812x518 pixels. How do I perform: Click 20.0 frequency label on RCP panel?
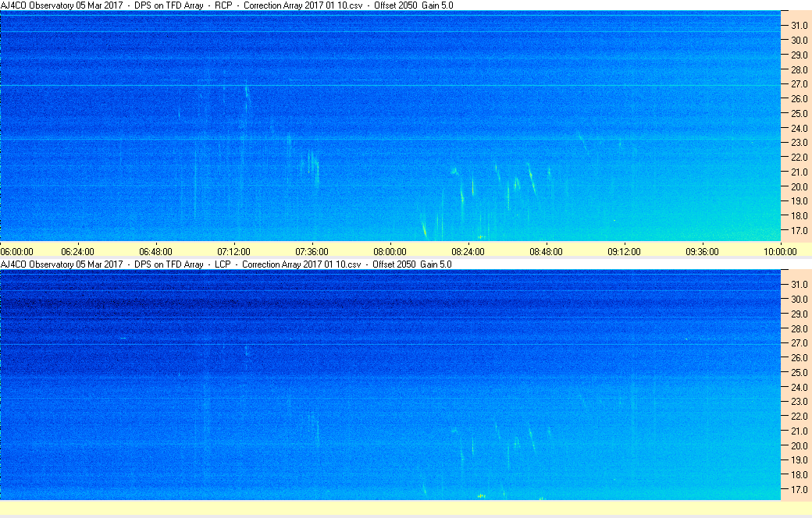click(799, 186)
